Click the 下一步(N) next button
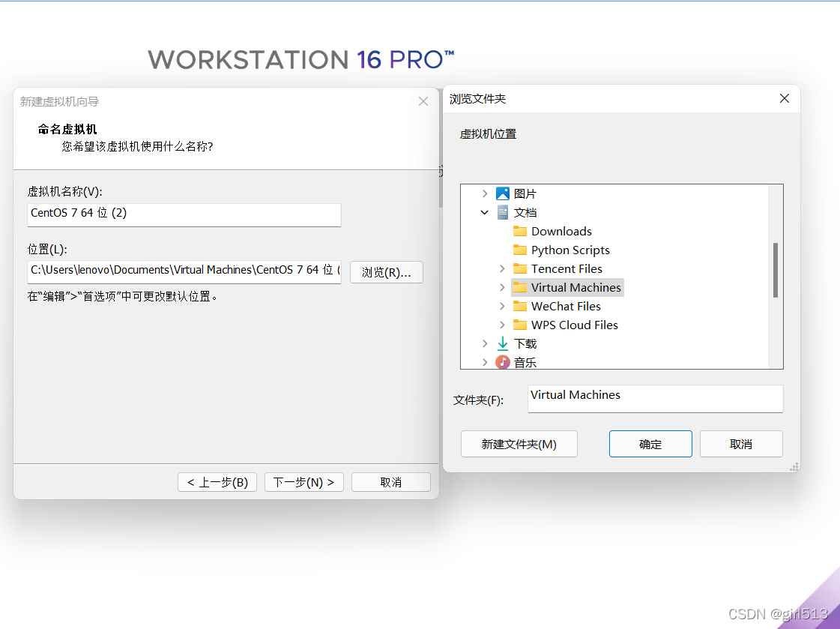 tap(303, 482)
